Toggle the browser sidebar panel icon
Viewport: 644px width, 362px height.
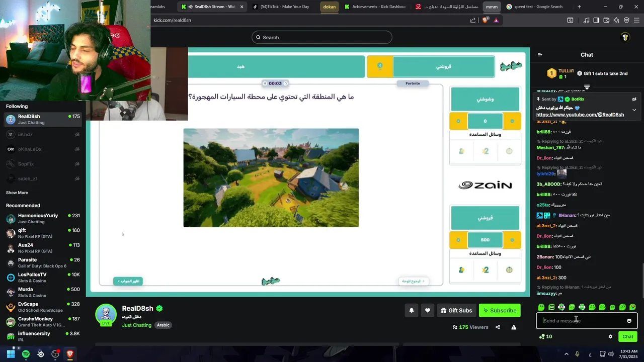pyautogui.click(x=596, y=20)
